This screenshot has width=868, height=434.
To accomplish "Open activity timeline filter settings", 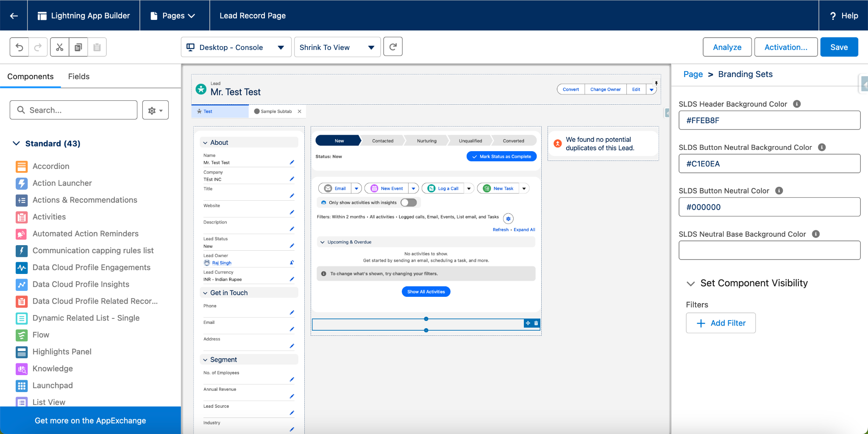I will click(508, 218).
